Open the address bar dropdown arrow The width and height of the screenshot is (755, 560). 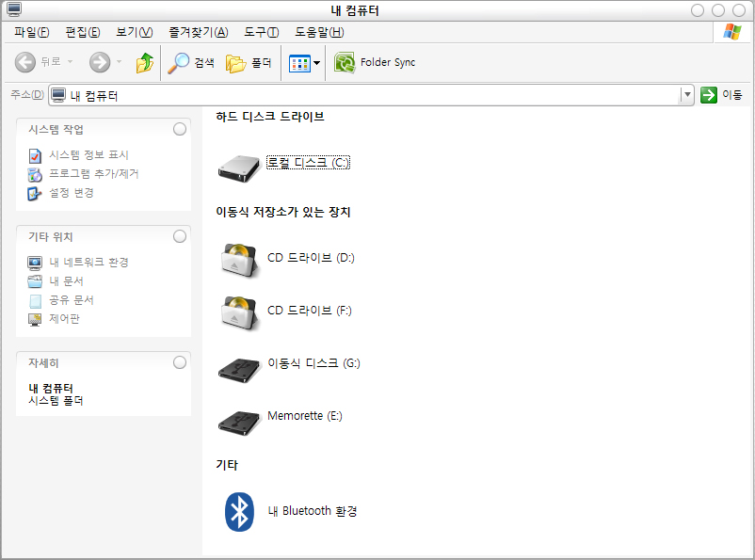(x=687, y=95)
